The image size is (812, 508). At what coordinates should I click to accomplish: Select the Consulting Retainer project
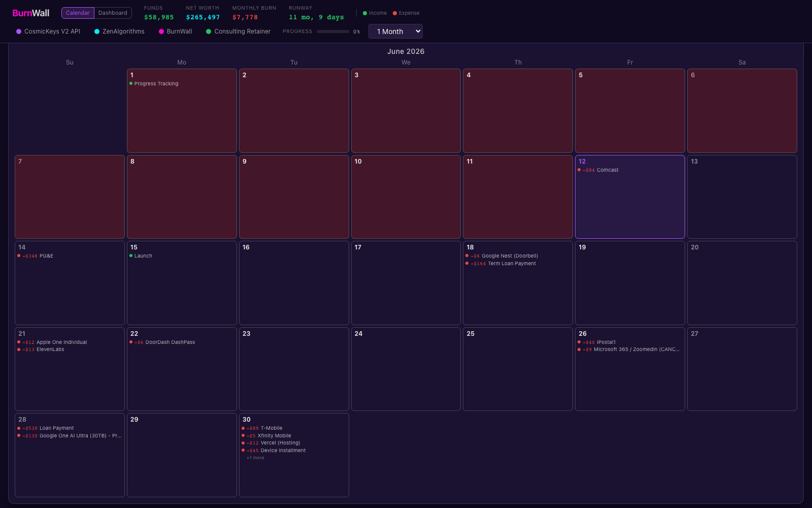tap(238, 31)
